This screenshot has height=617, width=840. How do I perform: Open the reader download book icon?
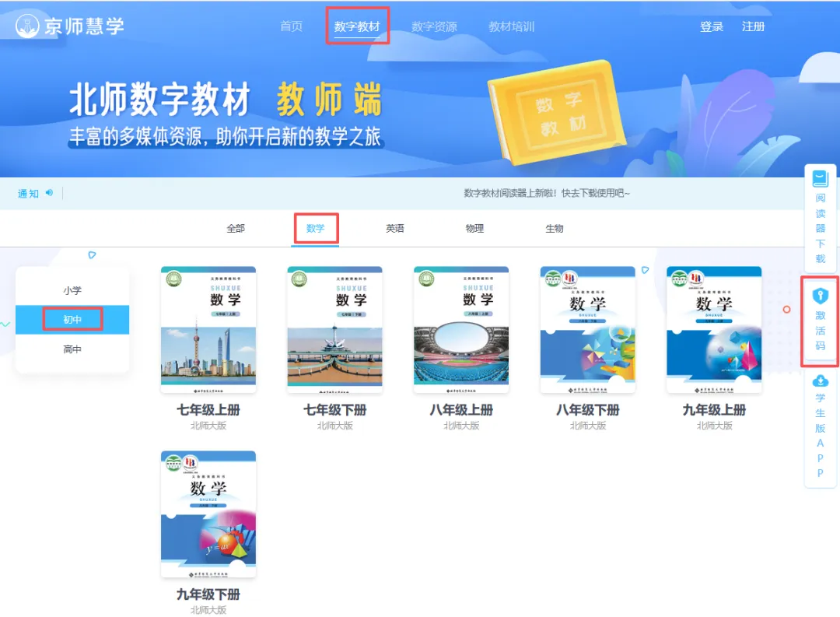click(821, 178)
